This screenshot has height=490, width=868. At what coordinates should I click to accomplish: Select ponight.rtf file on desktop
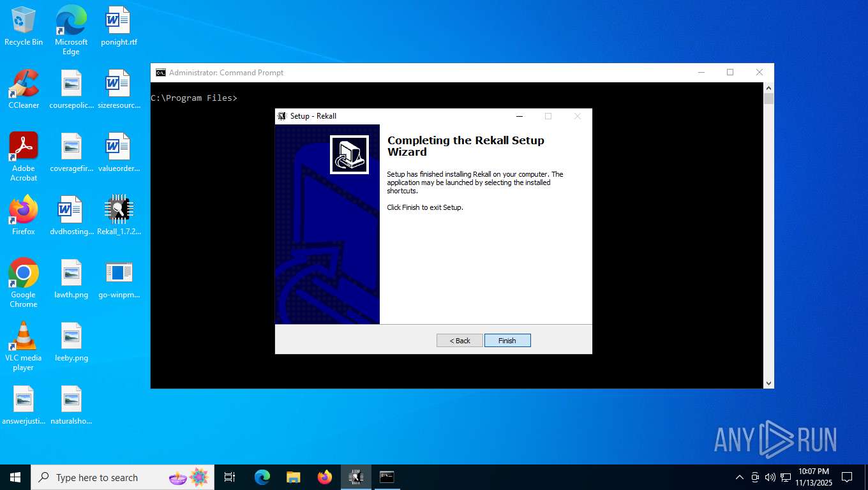click(119, 27)
